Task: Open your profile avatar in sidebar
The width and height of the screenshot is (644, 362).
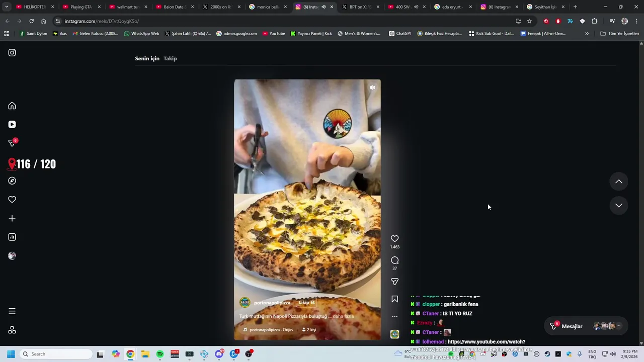Action: point(12,256)
